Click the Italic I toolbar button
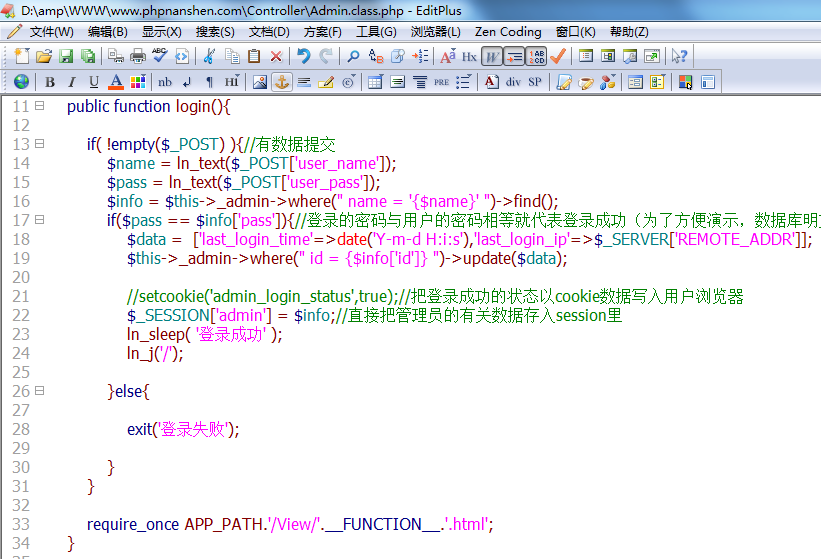Screen dimensions: 821x559 72,82
